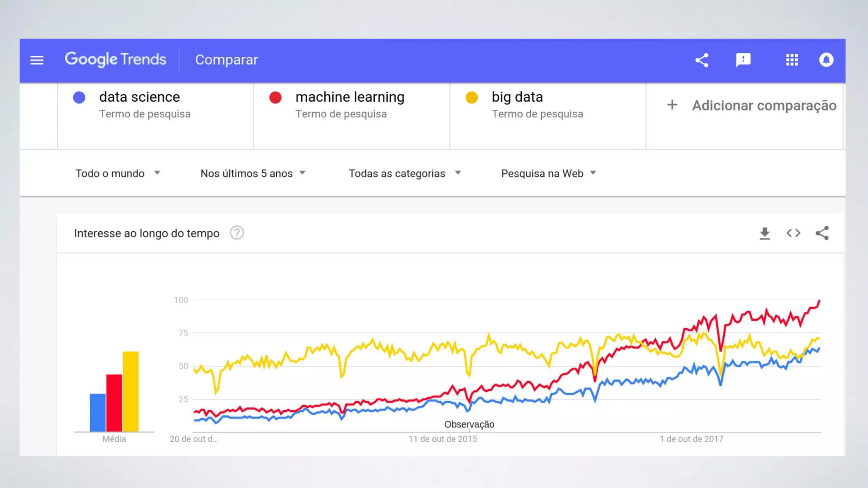This screenshot has height=488, width=868.
Task: Select the data science search term
Action: tap(139, 97)
